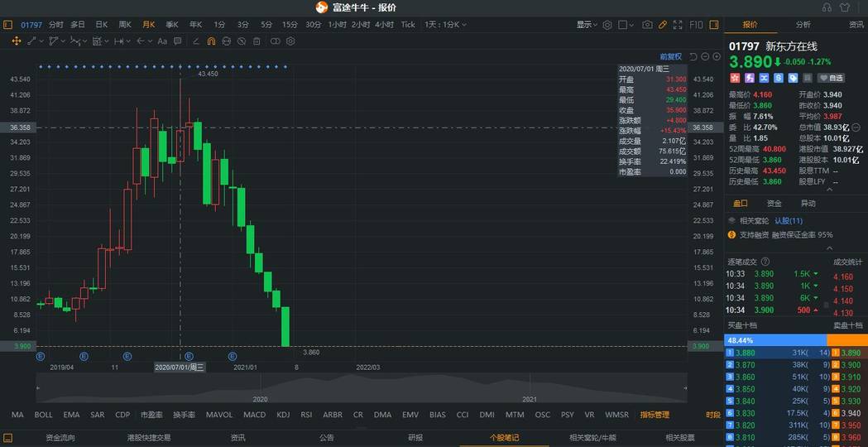Click the blue buy-sell ratio bar 48.44%

tap(775, 340)
